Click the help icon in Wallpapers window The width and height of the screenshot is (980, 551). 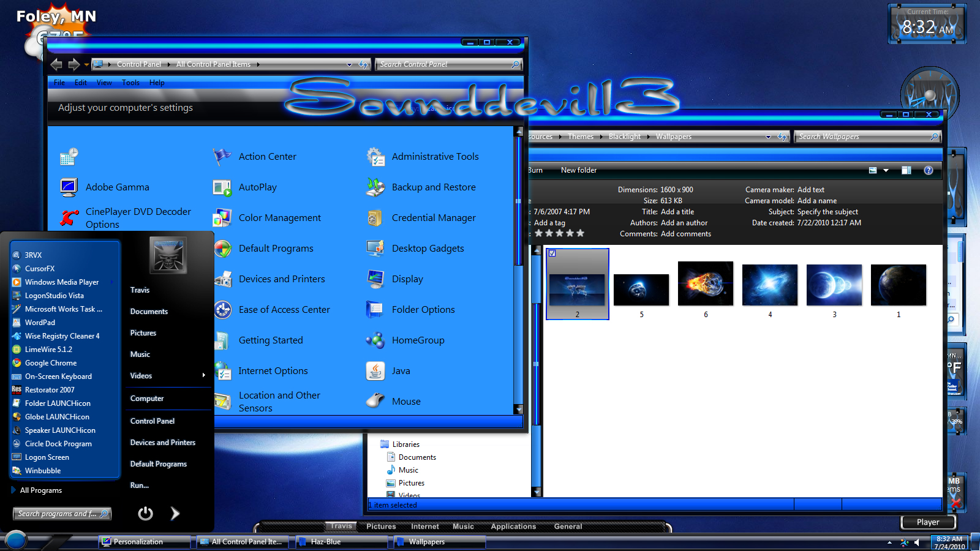(x=929, y=170)
